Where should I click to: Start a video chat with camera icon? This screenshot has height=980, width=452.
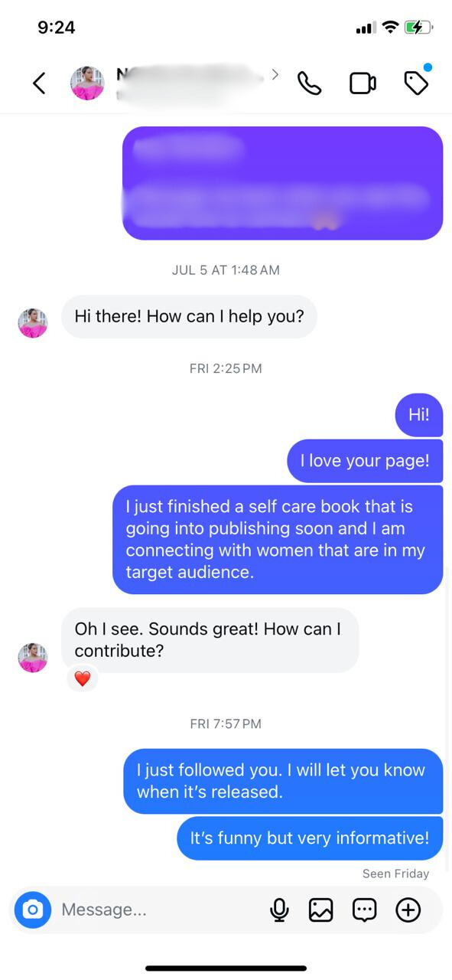point(363,83)
